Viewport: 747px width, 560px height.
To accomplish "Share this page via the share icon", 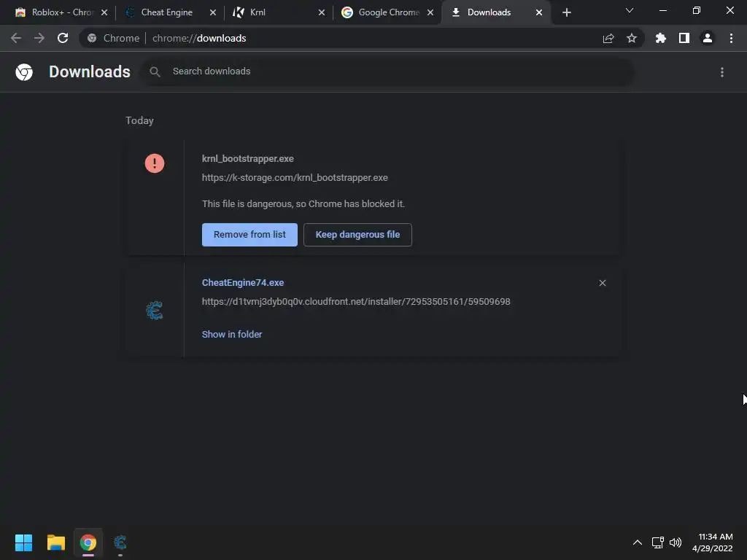I will (x=608, y=38).
